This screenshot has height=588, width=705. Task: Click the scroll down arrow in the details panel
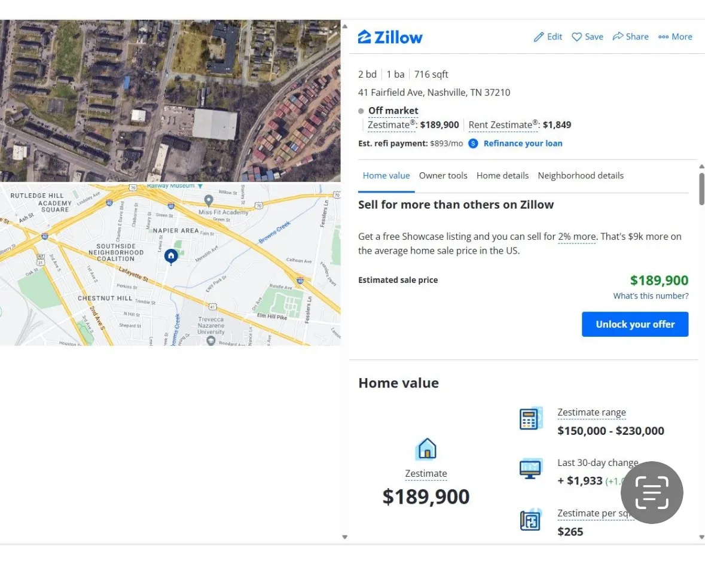[x=701, y=537]
